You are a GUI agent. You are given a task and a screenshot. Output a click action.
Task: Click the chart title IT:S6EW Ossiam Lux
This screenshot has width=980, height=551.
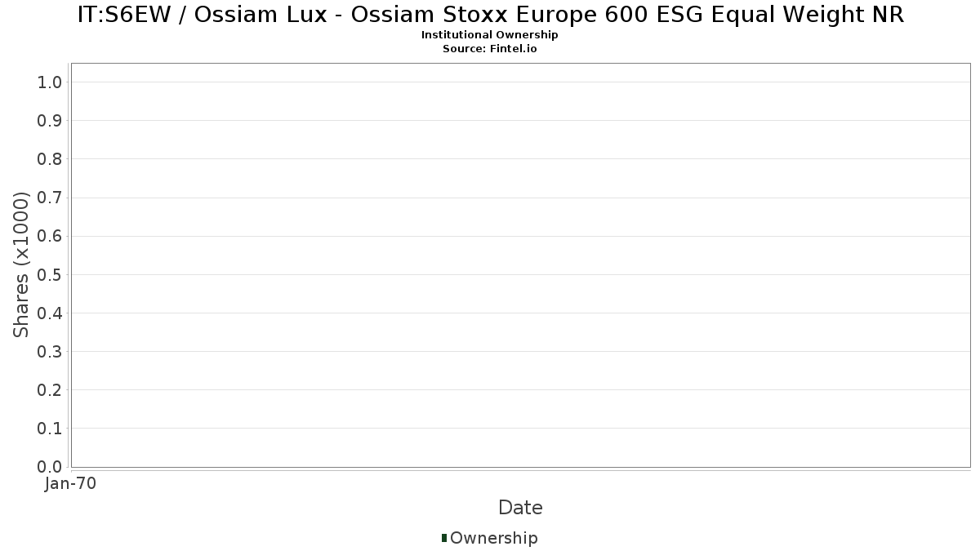pyautogui.click(x=490, y=15)
